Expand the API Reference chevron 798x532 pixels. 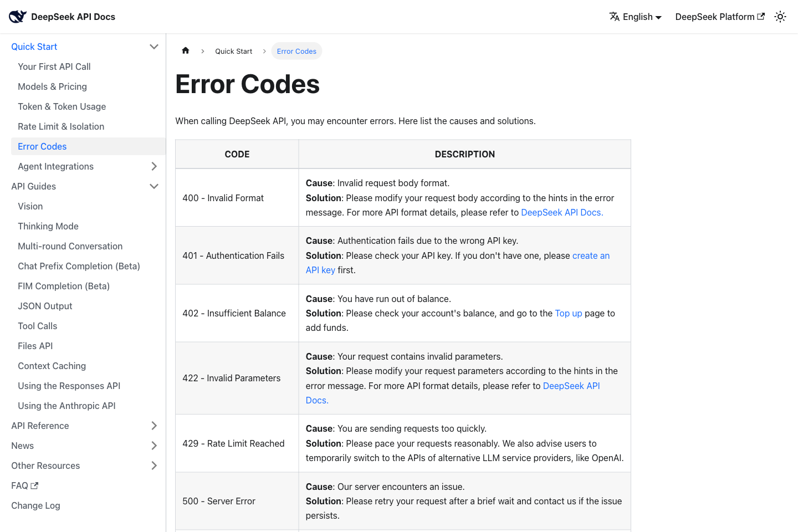click(x=154, y=426)
